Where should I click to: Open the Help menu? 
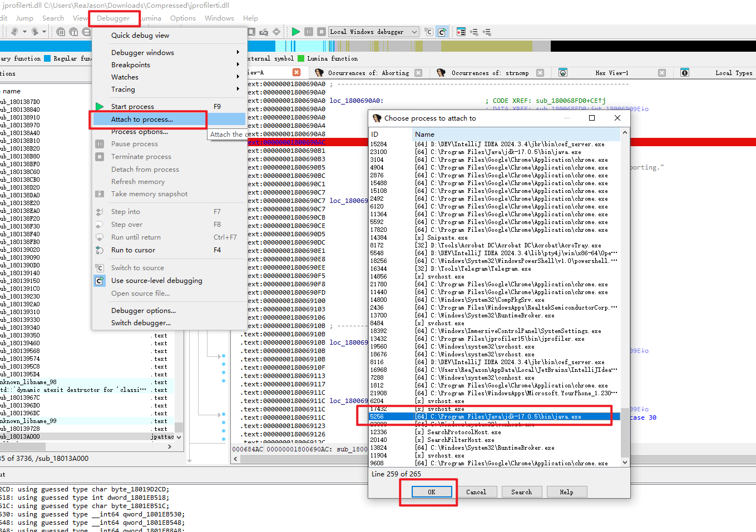(x=250, y=18)
